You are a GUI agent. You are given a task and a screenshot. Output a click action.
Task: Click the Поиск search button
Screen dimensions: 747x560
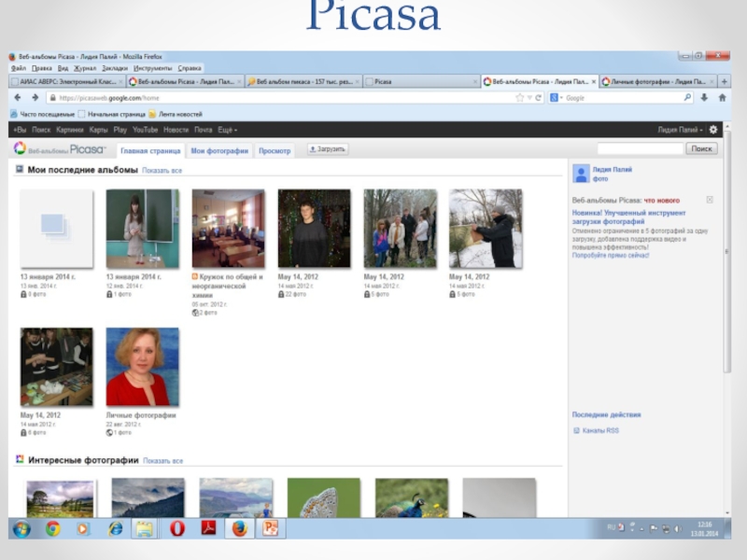pos(701,148)
